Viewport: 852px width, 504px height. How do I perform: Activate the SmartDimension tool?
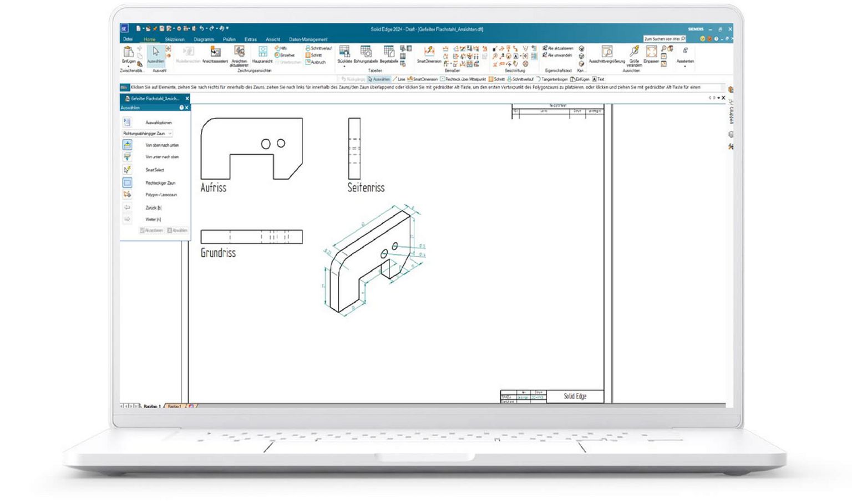429,54
